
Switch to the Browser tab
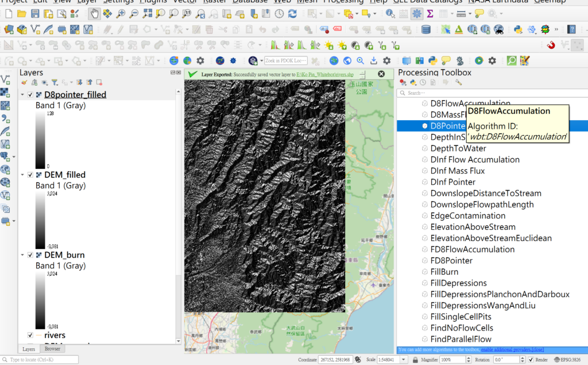52,349
